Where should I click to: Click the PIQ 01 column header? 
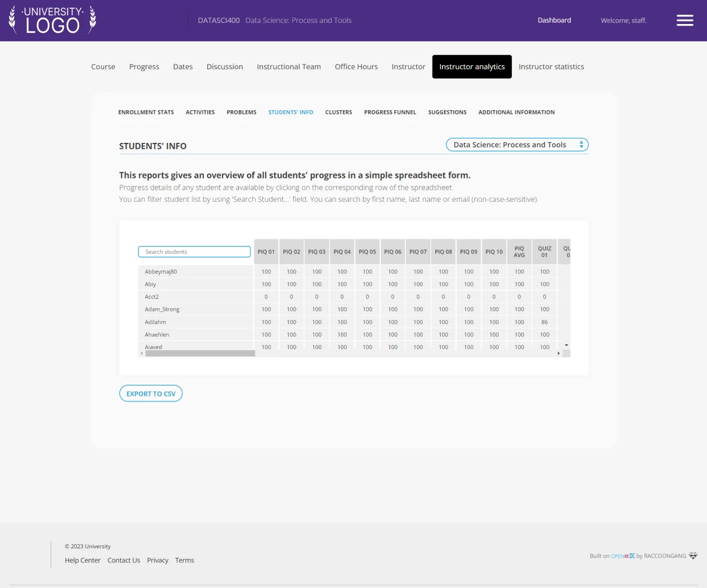(266, 252)
